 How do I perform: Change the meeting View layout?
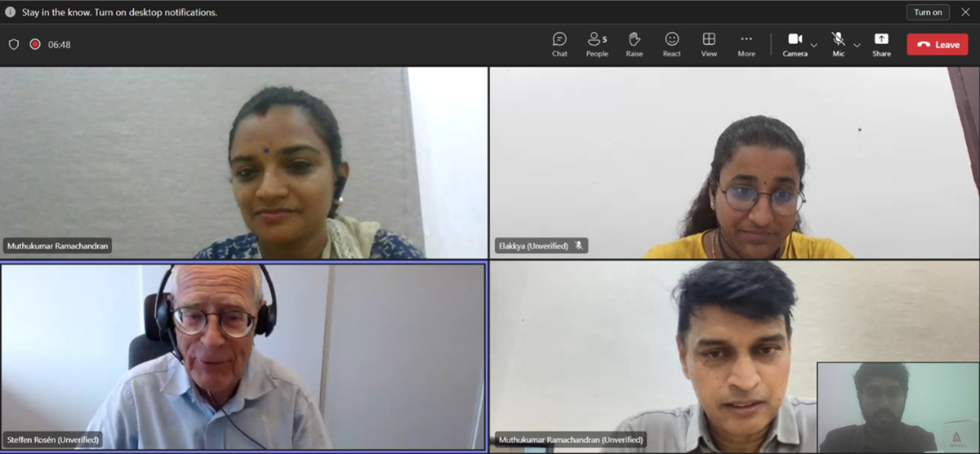709,44
